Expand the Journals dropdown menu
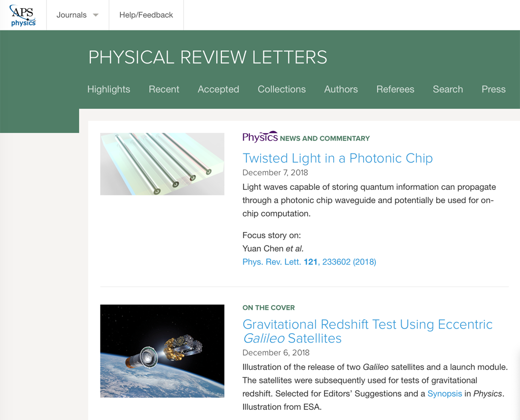This screenshot has width=520, height=420. (77, 15)
